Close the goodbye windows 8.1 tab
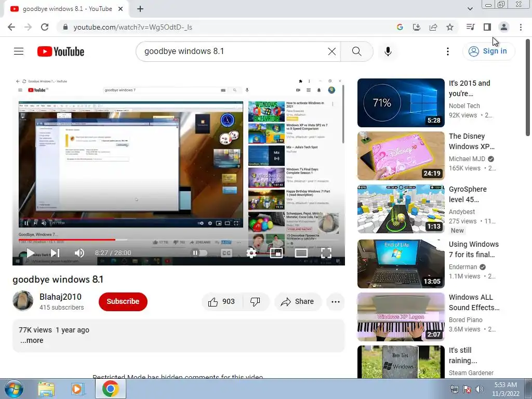 (121, 9)
